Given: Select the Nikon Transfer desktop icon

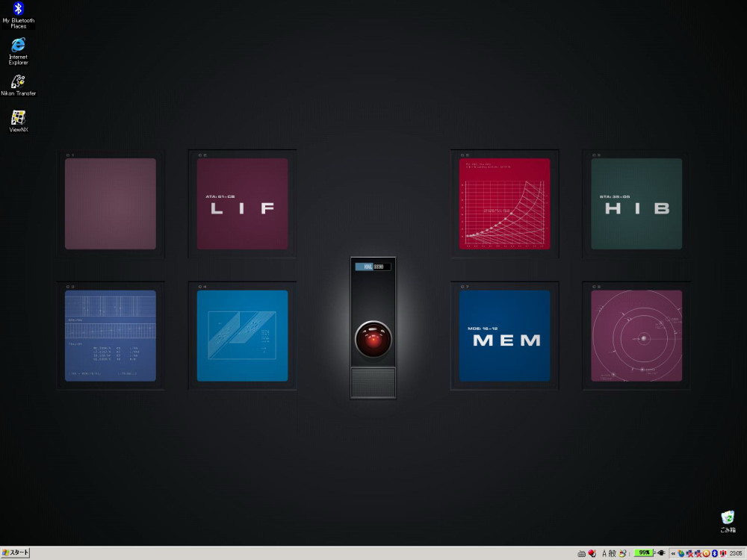Looking at the screenshot, I should pos(18,85).
